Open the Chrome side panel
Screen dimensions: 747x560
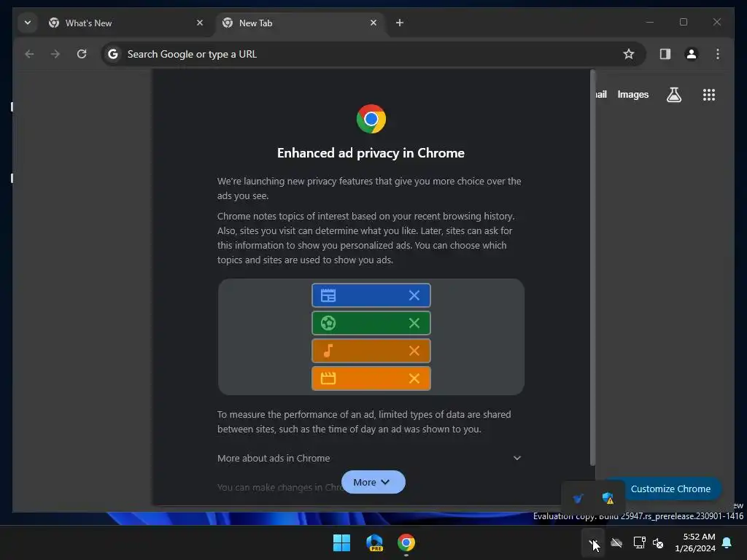665,54
